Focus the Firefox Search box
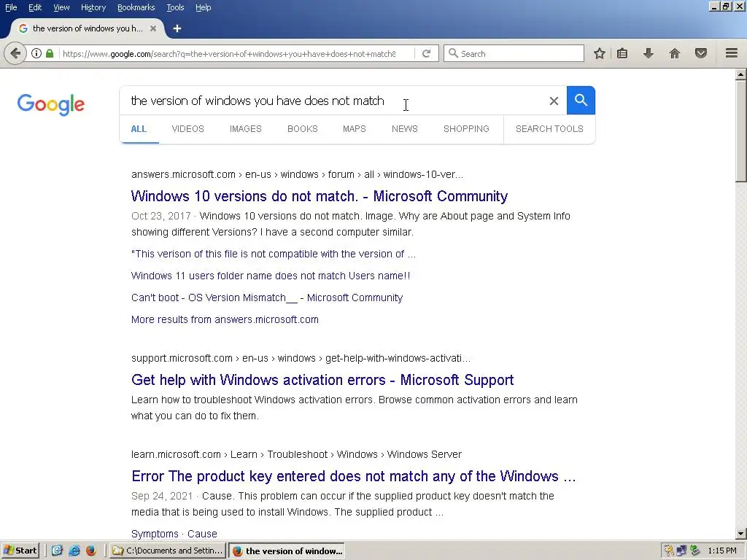 tap(514, 53)
